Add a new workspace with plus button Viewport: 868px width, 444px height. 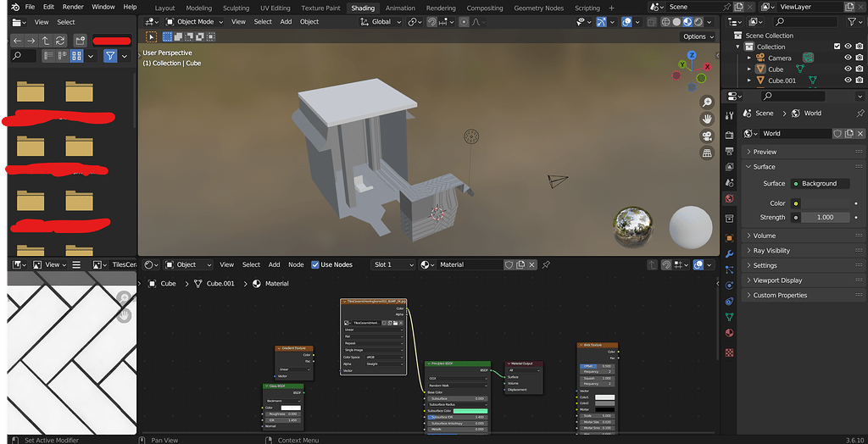click(611, 8)
